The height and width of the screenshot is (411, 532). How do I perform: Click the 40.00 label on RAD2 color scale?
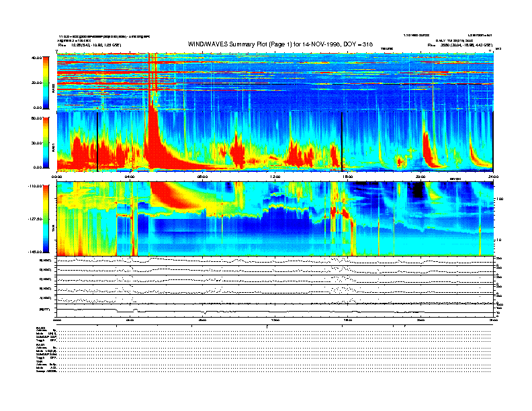point(37,58)
